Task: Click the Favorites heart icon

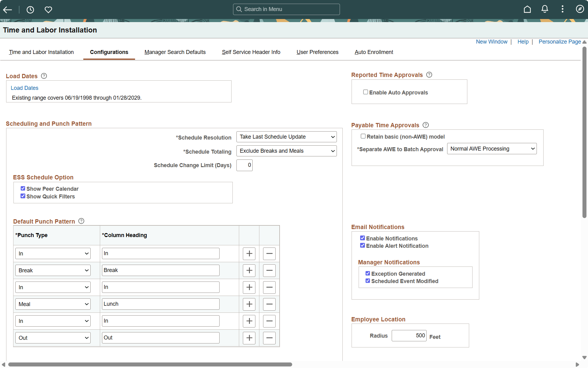Action: click(x=48, y=10)
